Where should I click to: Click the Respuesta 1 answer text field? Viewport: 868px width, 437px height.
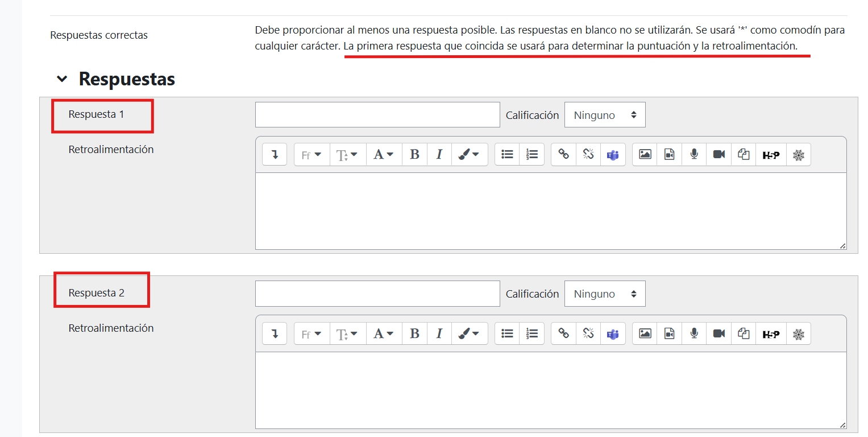tap(377, 115)
